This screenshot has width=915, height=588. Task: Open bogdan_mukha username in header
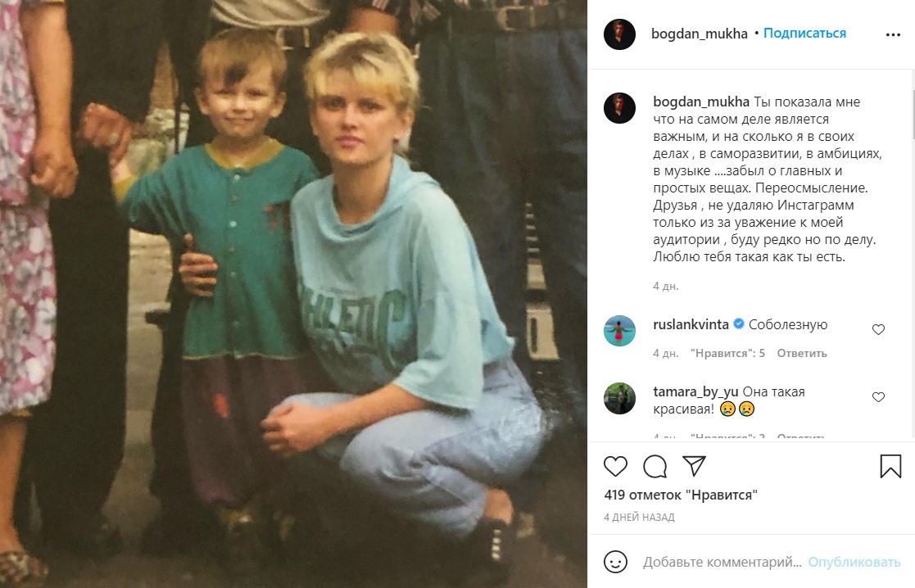tap(699, 34)
